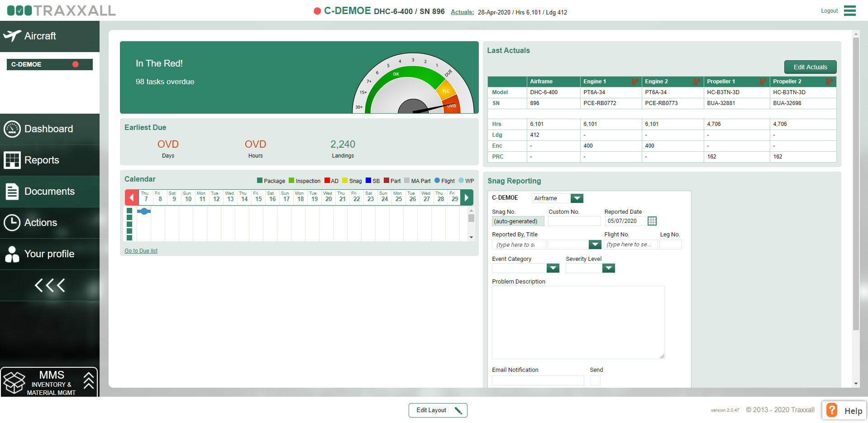Click the Snag legend yellow swatch
868x423 pixels.
pos(345,180)
